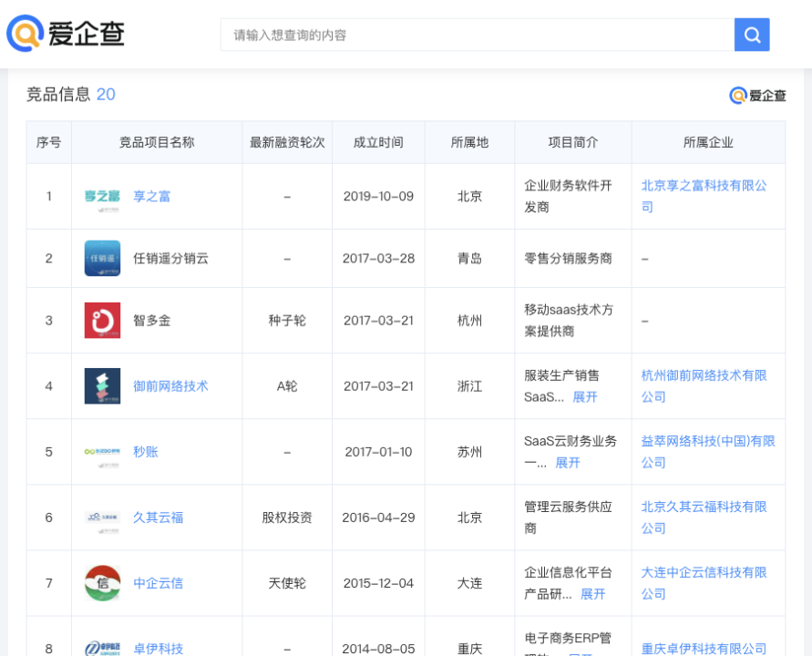
Task: Click the 所属企业 column header
Action: pos(708,142)
